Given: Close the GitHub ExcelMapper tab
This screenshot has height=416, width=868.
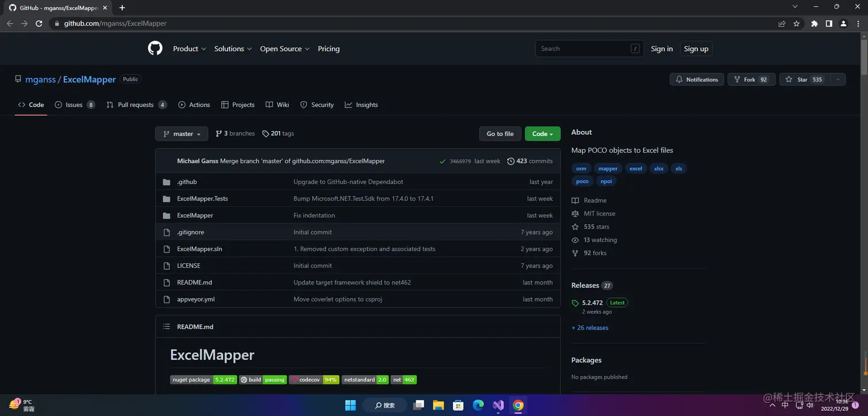Looking at the screenshot, I should click(x=105, y=8).
